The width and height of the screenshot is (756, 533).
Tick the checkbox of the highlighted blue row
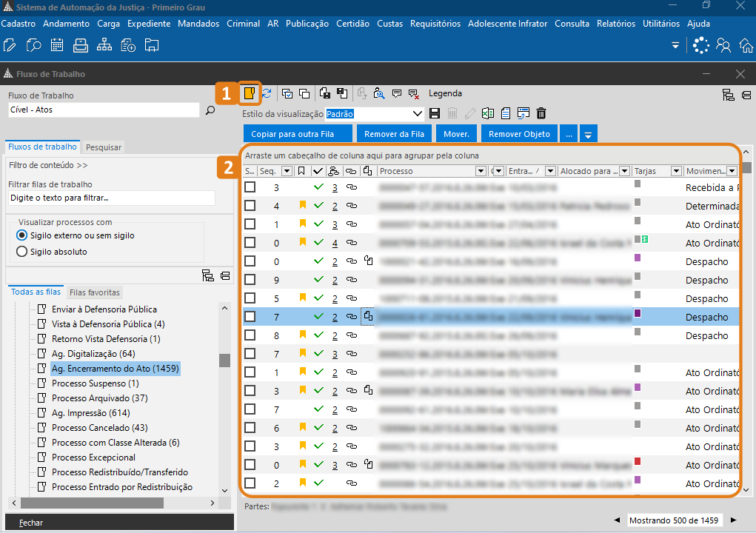pos(250,317)
